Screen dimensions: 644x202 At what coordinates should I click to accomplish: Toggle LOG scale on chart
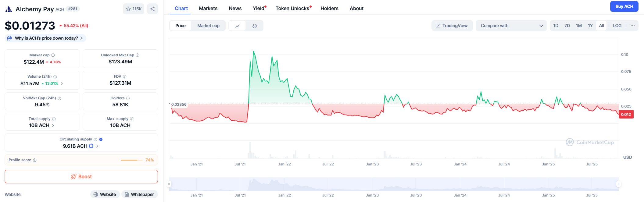coord(617,26)
